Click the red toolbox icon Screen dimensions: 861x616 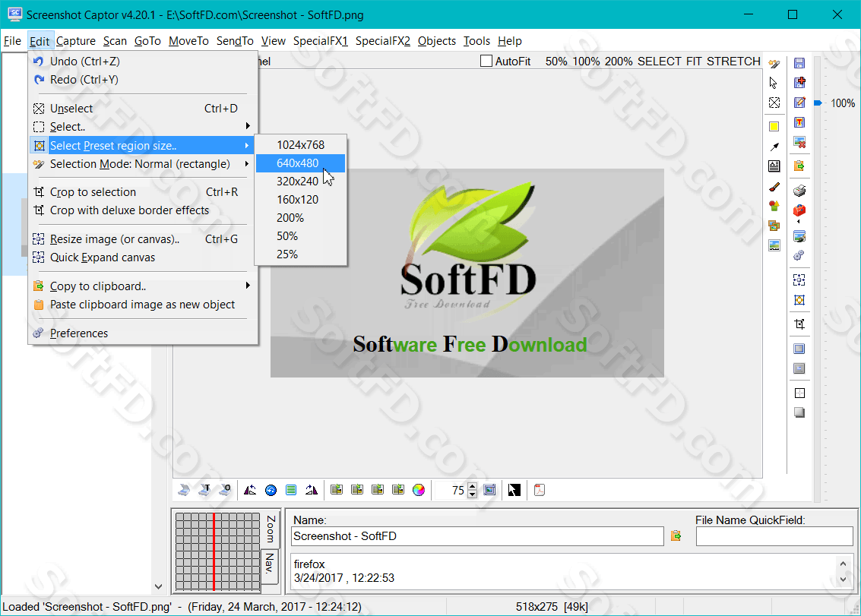coord(799,210)
